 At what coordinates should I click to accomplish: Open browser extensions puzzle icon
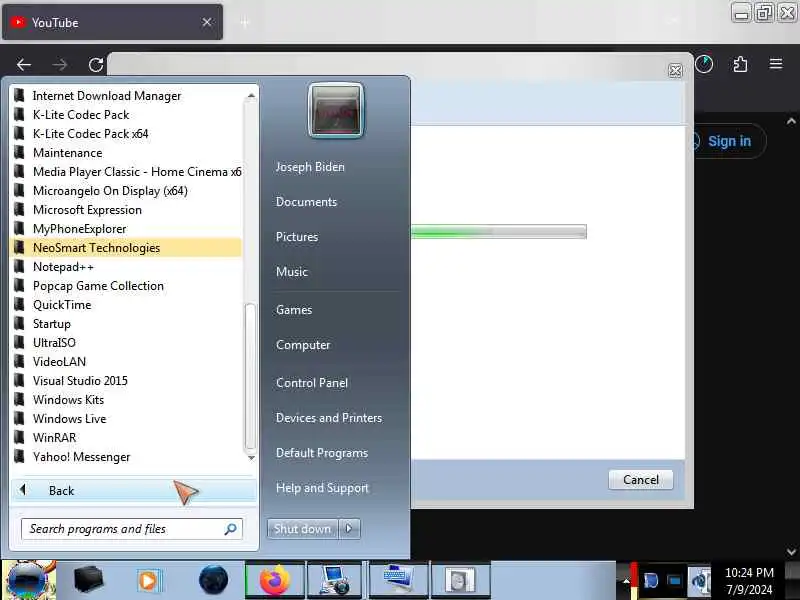[x=740, y=64]
